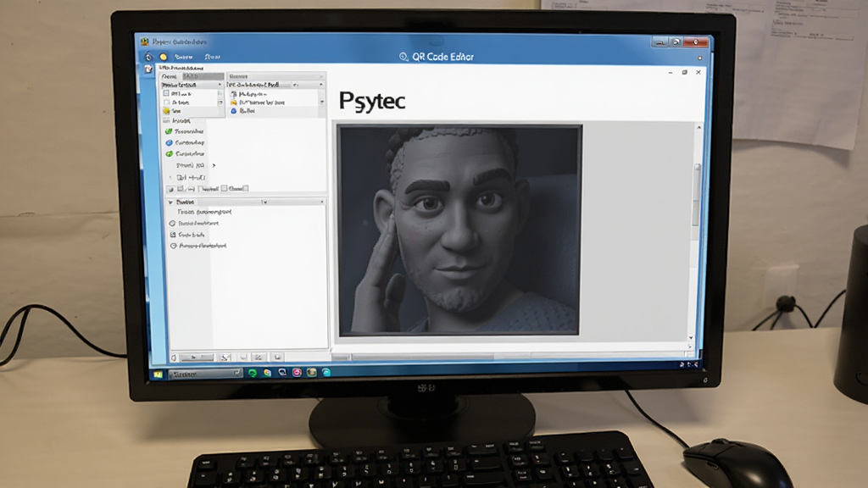This screenshot has height=488, width=868.
Task: Open the dropdown in the right list header
Action: coord(295,85)
